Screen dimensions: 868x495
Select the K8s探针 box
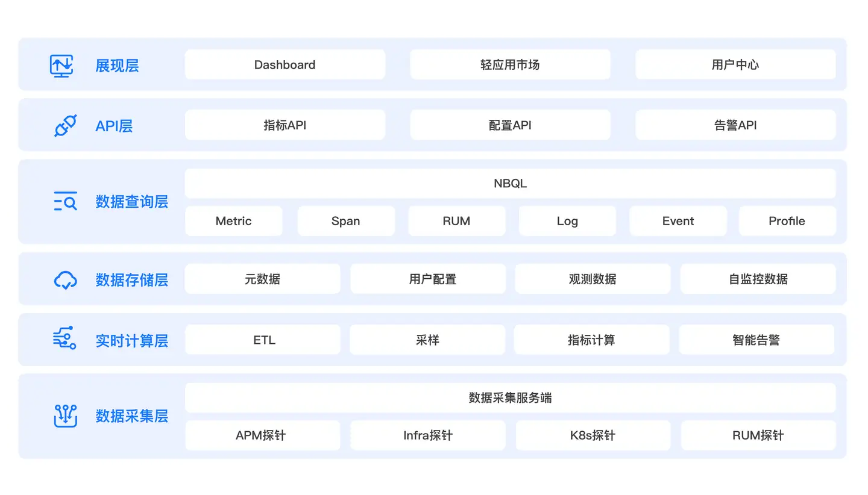(x=593, y=435)
